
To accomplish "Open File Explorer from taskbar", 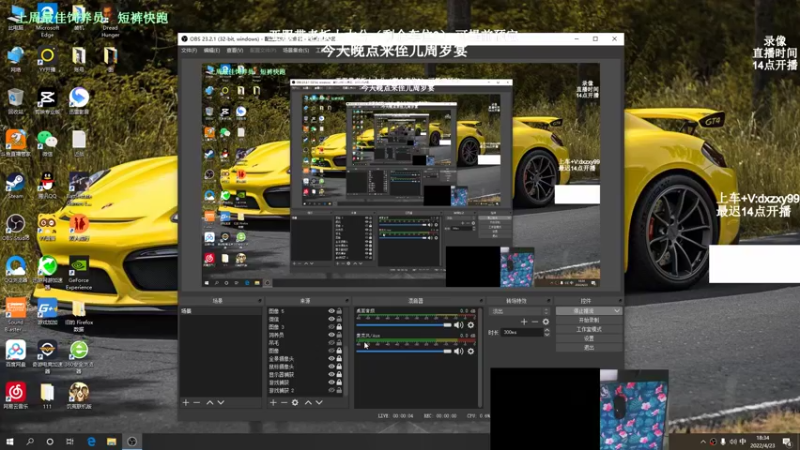I will pyautogui.click(x=111, y=441).
